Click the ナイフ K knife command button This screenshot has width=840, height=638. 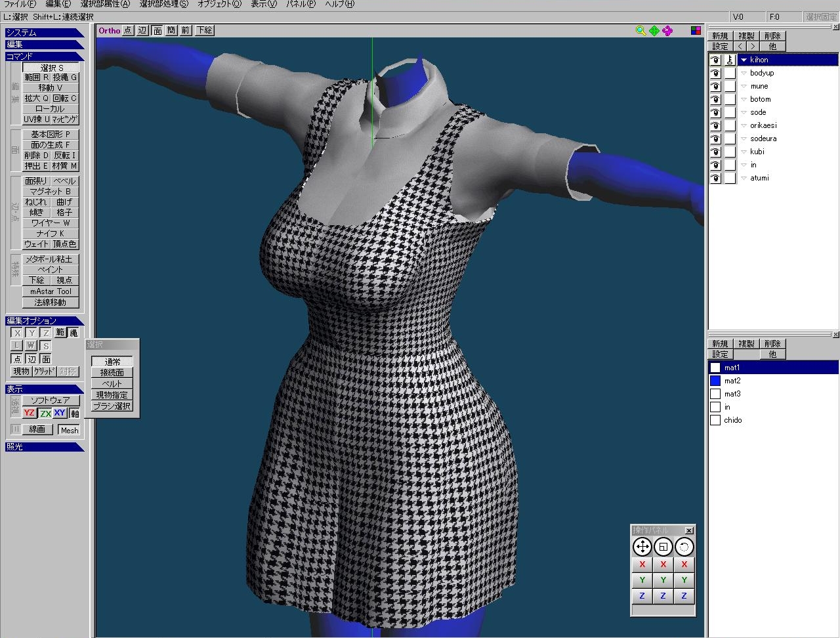(51, 234)
